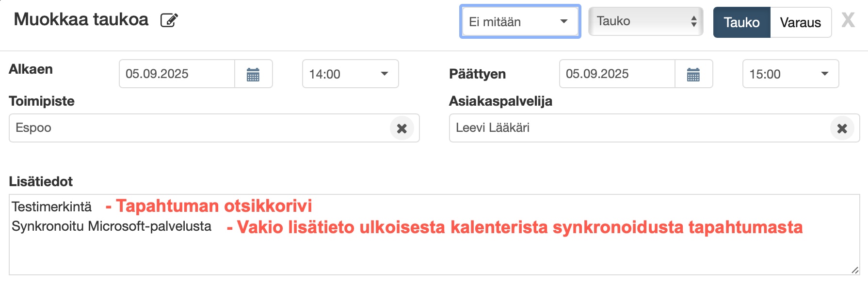The image size is (868, 285).
Task: Close the dialog with the X
Action: point(848,20)
